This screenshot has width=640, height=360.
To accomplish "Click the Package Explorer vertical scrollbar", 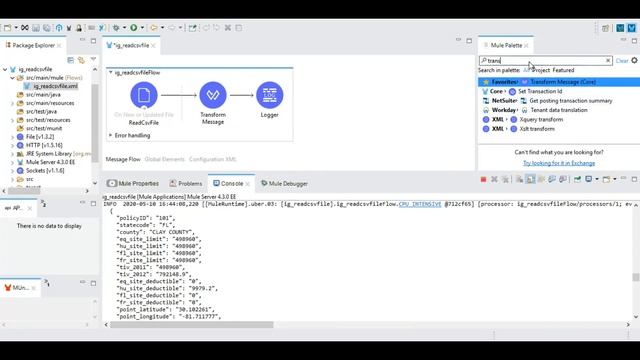I will (95, 122).
